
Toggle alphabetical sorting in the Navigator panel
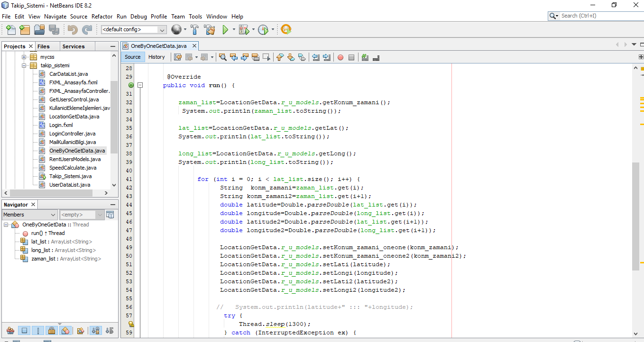coord(95,330)
